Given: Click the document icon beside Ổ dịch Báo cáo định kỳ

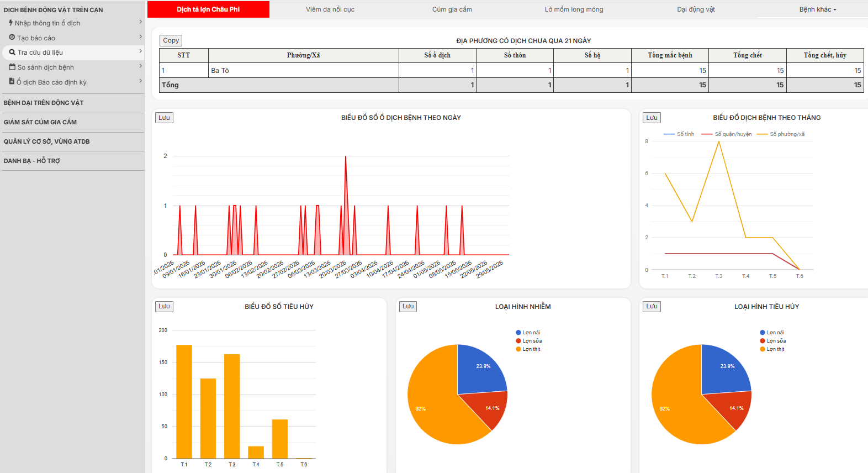Looking at the screenshot, I should (12, 81).
